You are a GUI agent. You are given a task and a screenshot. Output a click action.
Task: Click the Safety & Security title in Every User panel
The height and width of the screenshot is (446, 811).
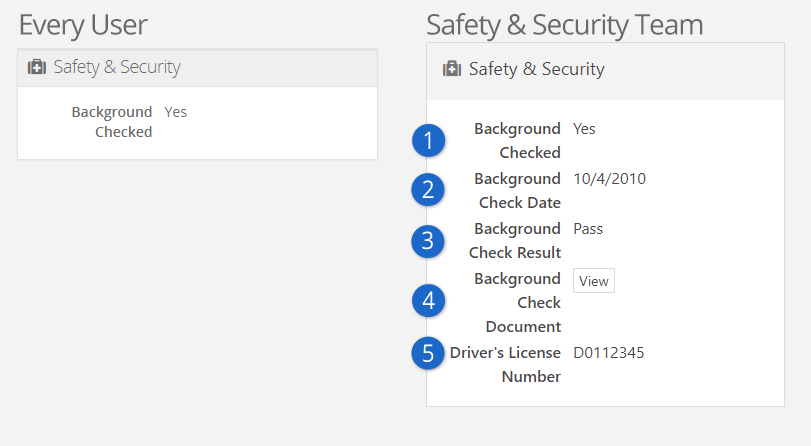click(117, 67)
